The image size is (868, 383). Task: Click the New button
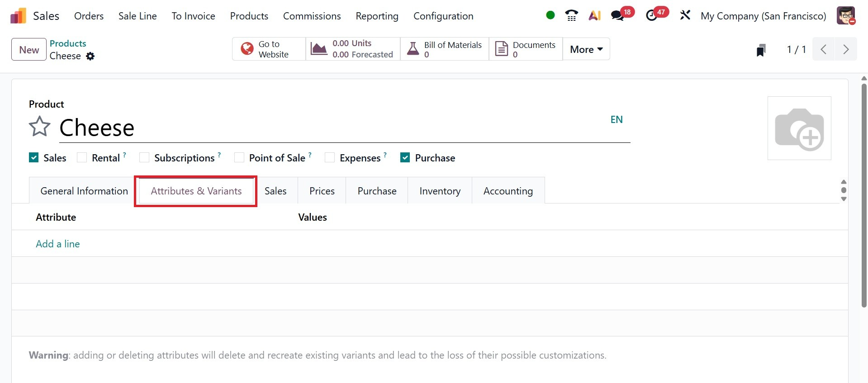pyautogui.click(x=29, y=50)
